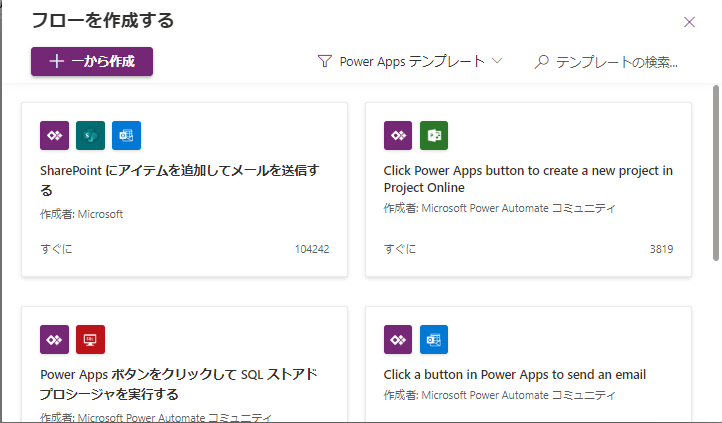This screenshot has height=423, width=722.
Task: Click the 作成者: Microsoft text
Action: coord(82,214)
